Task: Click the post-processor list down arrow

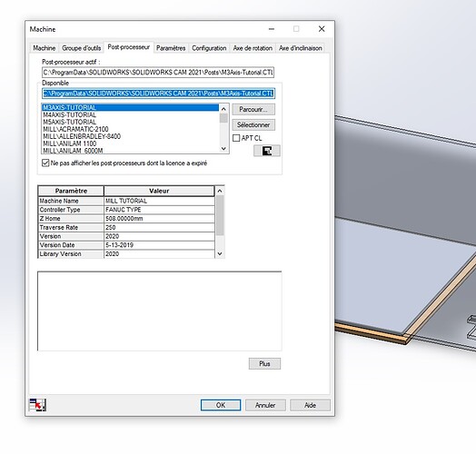Action: click(223, 148)
